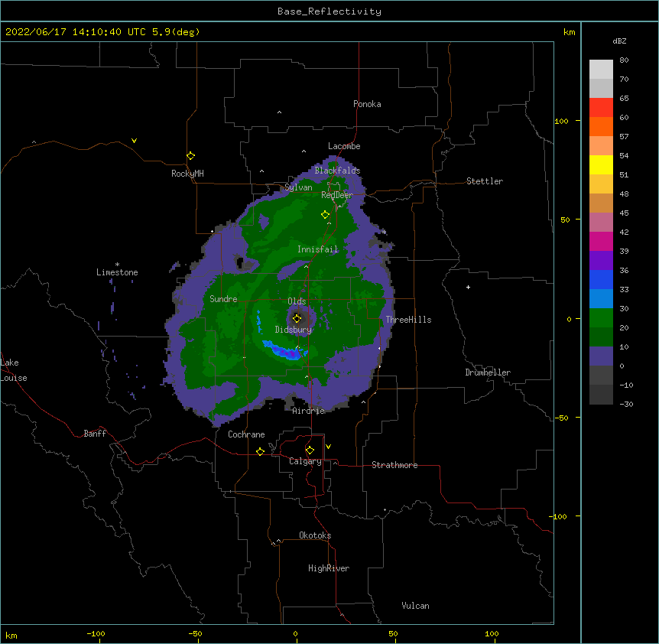
Task: Select the red 60-65 dBZ legend swatch
Action: (x=601, y=108)
